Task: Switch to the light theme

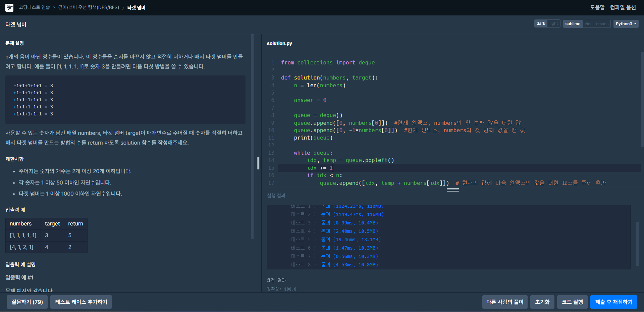Action: click(554, 23)
